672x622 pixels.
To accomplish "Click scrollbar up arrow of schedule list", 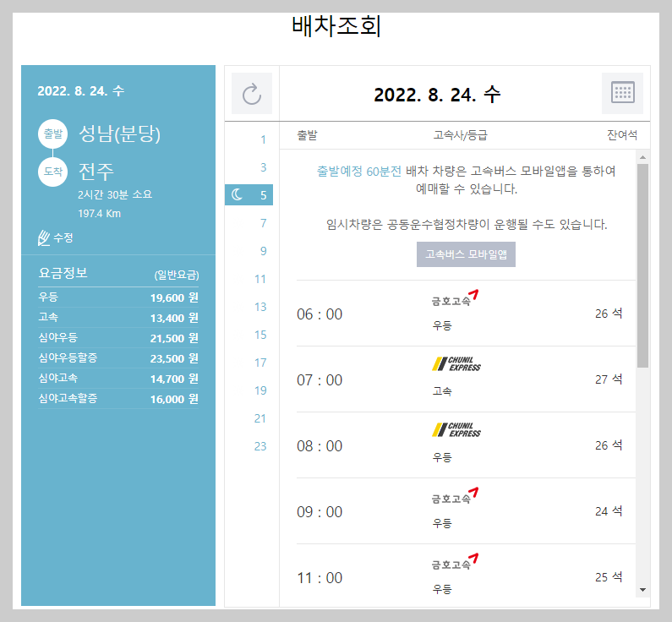I will point(642,157).
